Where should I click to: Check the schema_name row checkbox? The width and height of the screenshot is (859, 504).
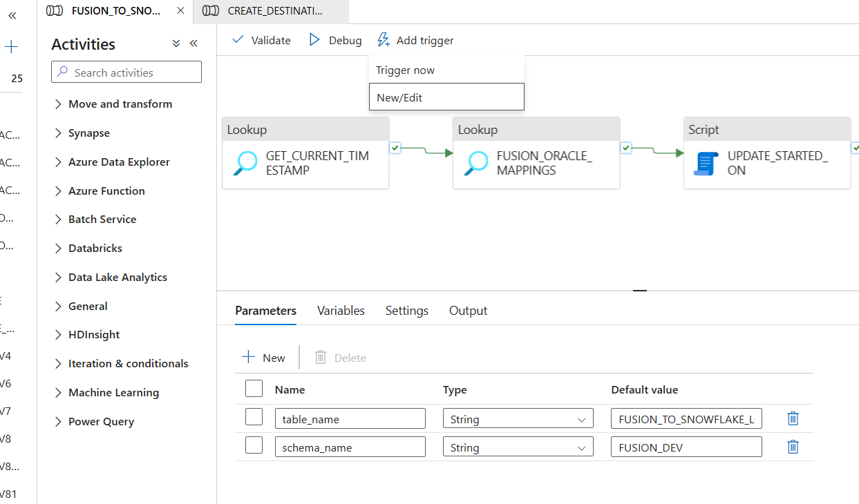[254, 445]
